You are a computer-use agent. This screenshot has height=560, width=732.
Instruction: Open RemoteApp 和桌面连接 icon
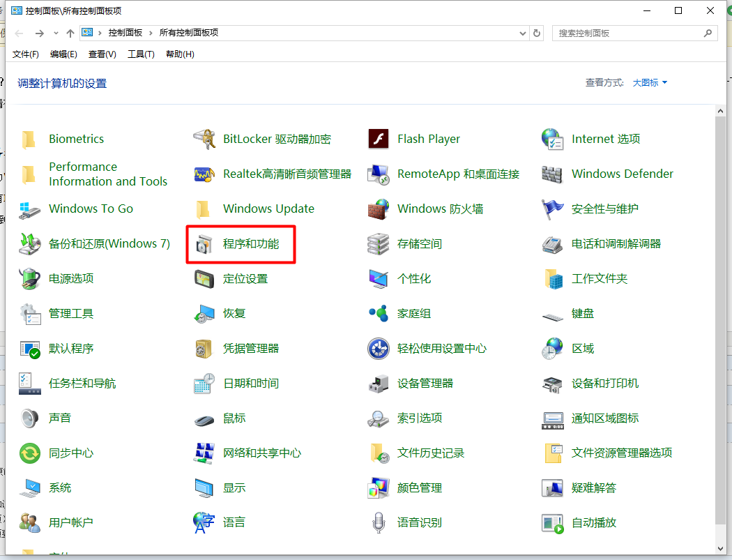click(x=378, y=174)
